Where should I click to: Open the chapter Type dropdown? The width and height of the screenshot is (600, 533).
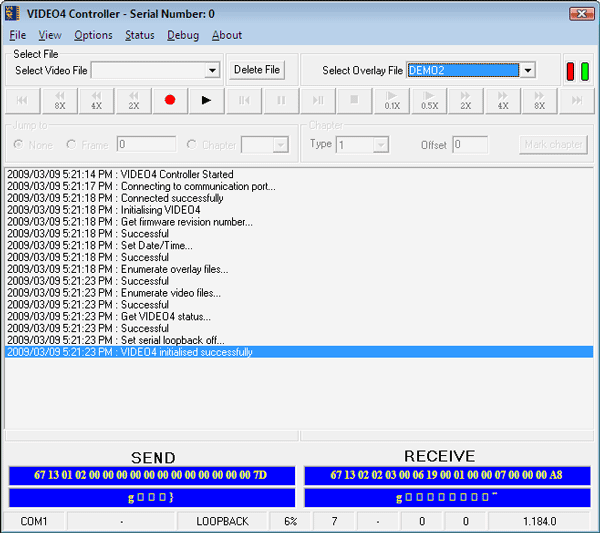tap(380, 145)
